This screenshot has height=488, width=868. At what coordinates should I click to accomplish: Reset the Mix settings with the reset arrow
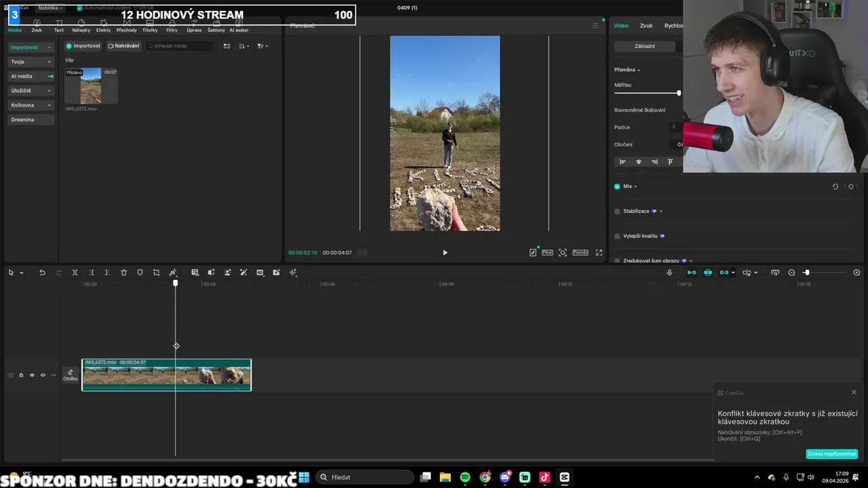tap(835, 186)
